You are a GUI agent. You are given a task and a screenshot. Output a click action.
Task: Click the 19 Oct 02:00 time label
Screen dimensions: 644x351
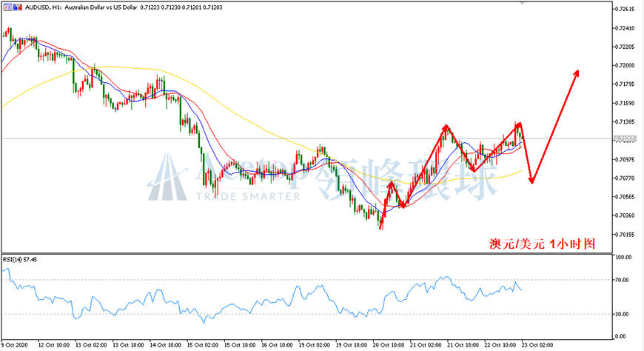point(315,345)
